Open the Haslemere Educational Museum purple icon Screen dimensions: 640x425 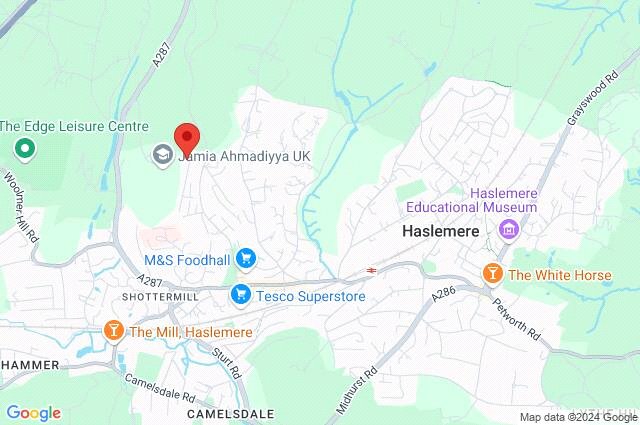tap(509, 230)
